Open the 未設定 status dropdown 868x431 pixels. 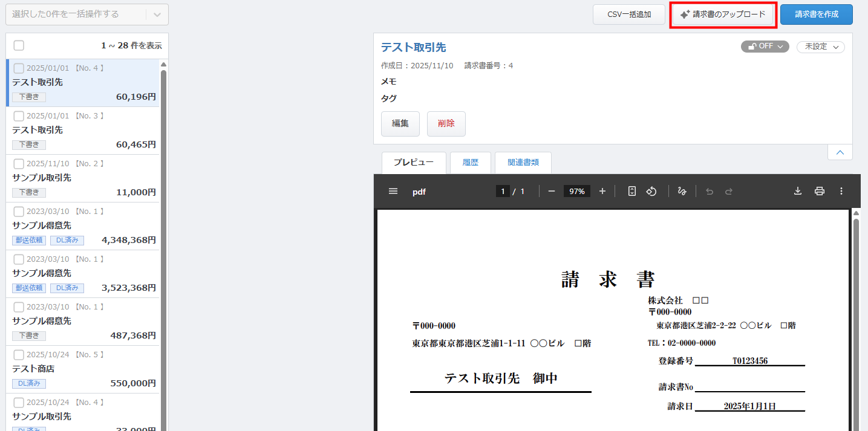click(820, 47)
